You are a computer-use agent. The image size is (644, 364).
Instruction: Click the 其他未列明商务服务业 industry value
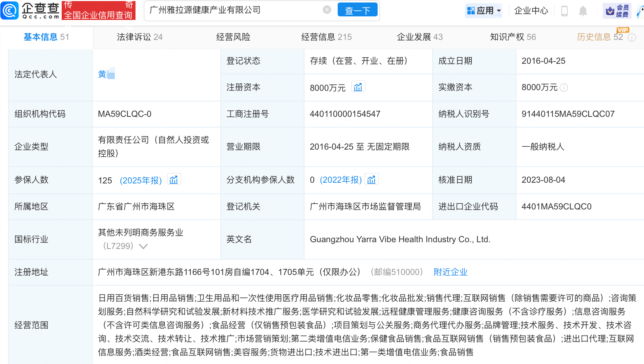click(x=140, y=233)
